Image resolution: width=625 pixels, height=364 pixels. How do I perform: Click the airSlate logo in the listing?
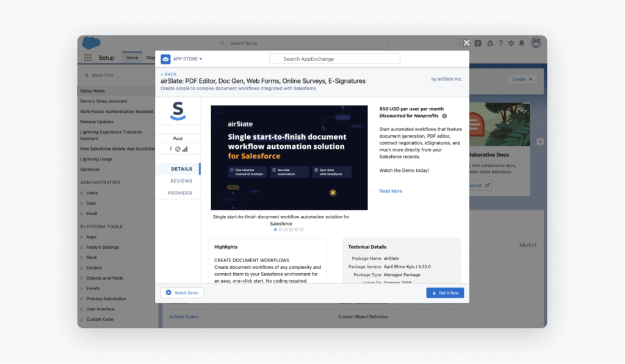pyautogui.click(x=178, y=111)
